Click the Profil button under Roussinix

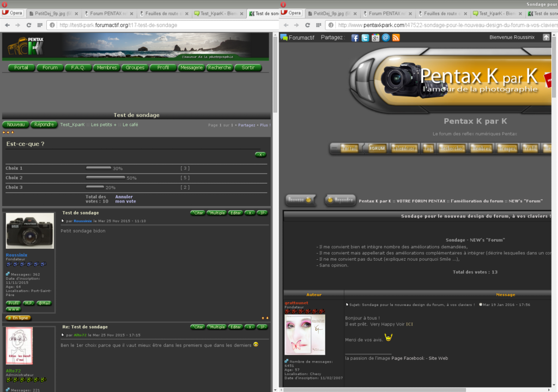14,303
